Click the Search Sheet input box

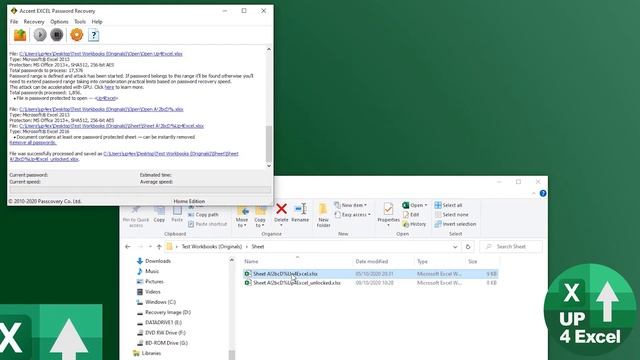[511, 247]
